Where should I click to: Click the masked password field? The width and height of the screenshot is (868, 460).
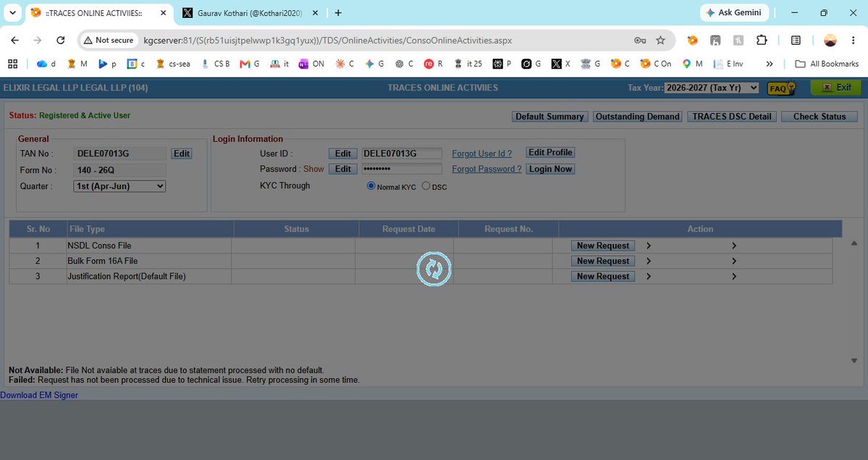402,169
